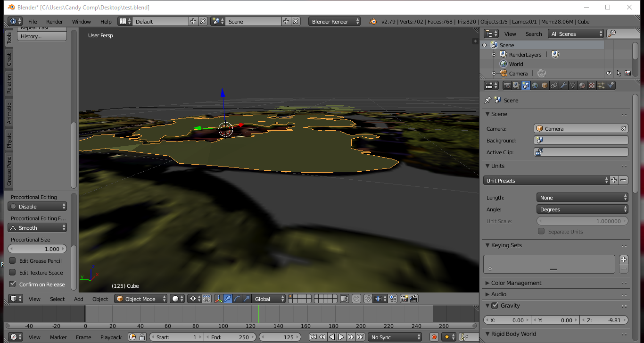Open the 3D view Add menu

[x=78, y=299]
